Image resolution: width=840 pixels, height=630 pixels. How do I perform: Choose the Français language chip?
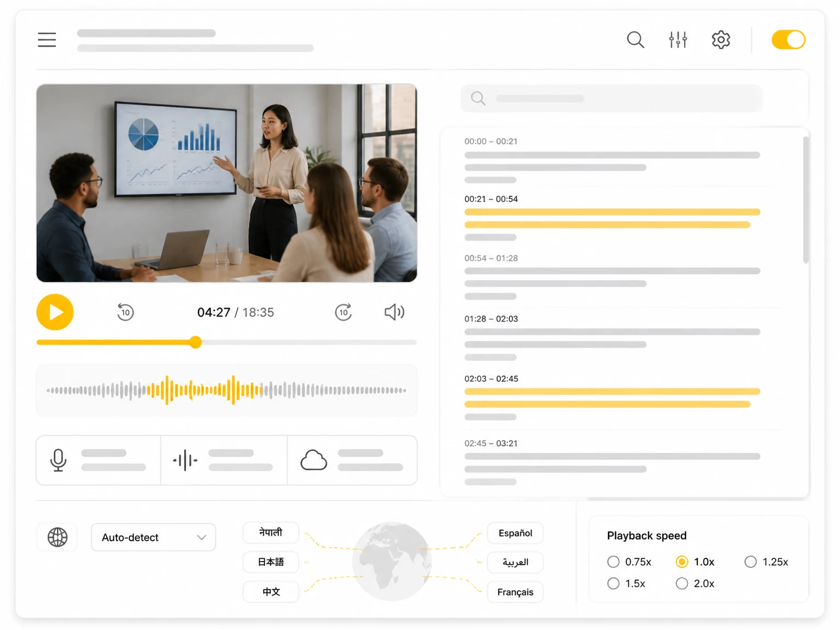click(x=515, y=592)
